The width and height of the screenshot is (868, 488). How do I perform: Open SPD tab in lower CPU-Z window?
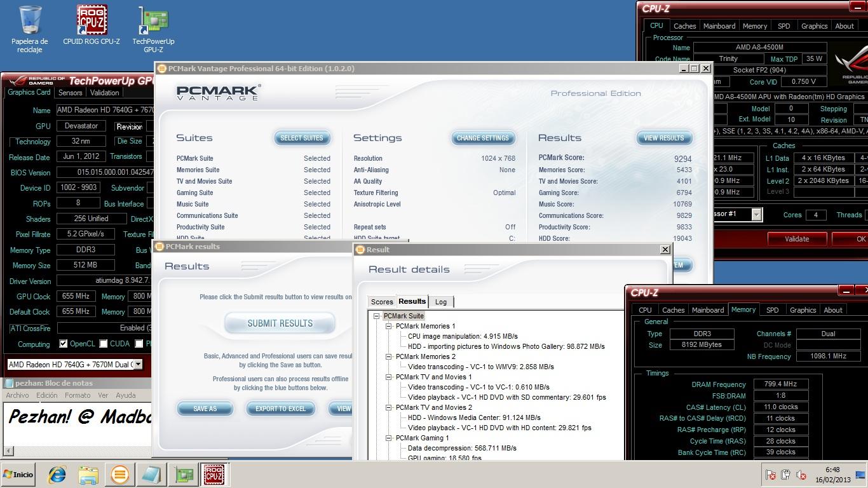click(772, 310)
